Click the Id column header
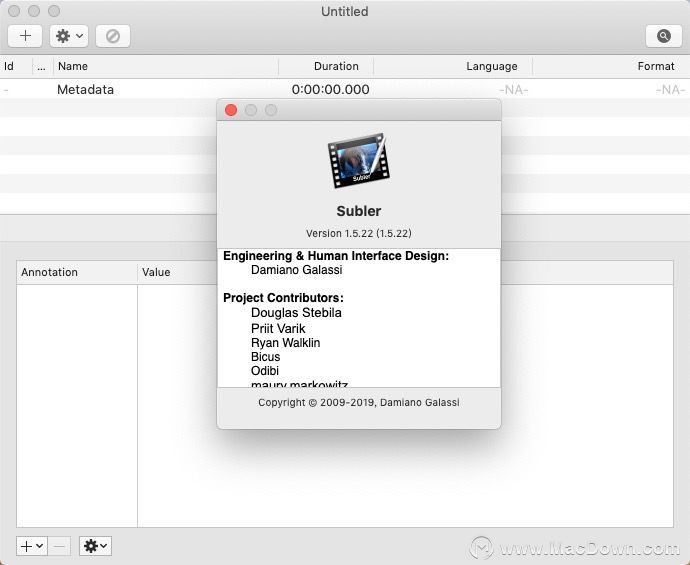 9,66
